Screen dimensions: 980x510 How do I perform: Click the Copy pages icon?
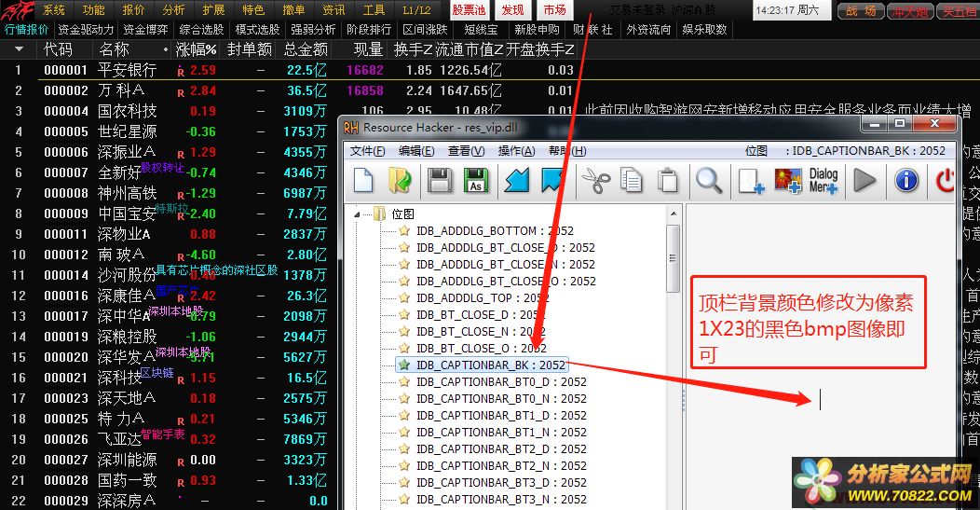[x=632, y=181]
